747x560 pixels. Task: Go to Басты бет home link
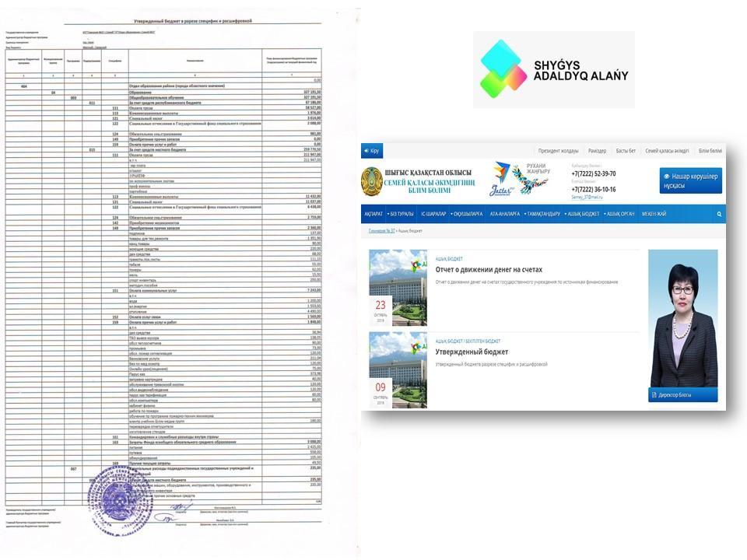click(x=626, y=151)
